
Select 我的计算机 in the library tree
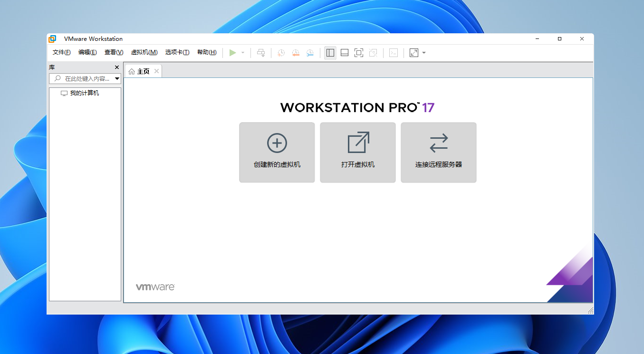click(80, 93)
